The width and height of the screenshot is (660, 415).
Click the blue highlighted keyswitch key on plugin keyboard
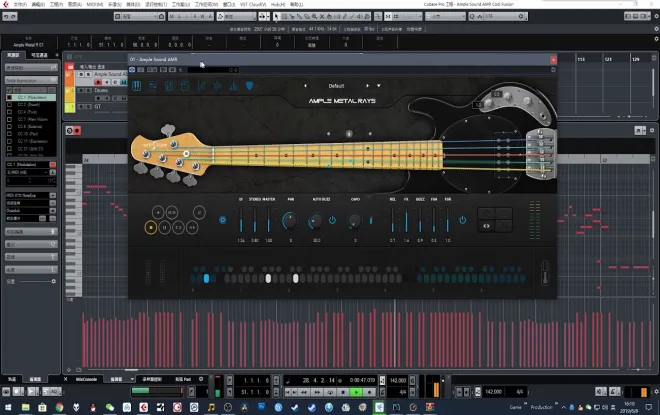point(206,278)
